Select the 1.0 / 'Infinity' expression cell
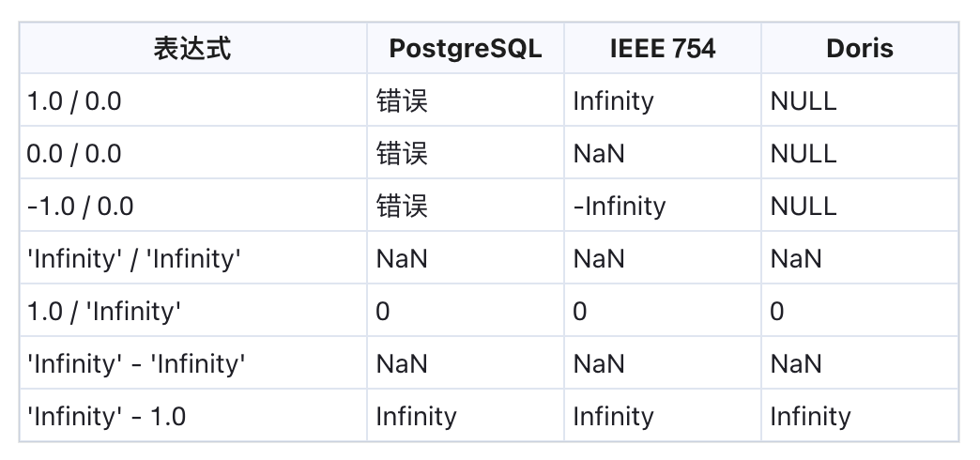Screen dimensions: 980x460 coord(103,311)
